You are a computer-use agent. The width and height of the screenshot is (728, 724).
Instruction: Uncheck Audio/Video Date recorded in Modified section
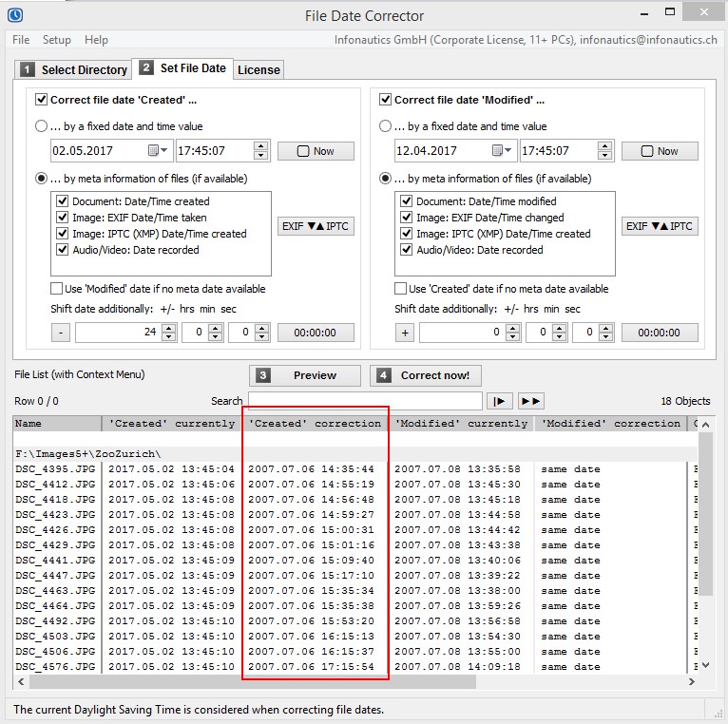point(406,250)
